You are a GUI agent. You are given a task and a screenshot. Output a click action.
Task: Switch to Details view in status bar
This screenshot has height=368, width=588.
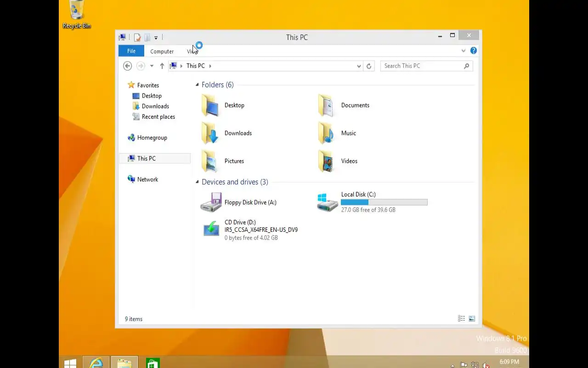point(462,319)
